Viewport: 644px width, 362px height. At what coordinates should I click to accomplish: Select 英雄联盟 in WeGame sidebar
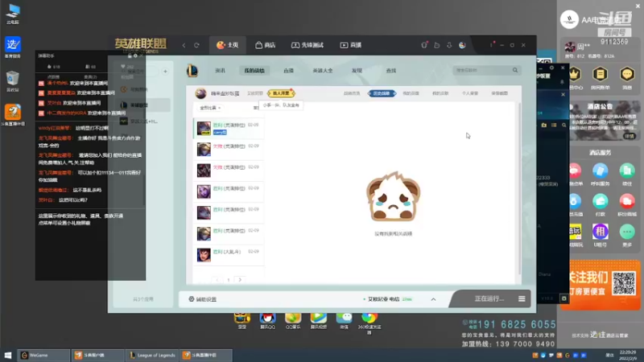pyautogui.click(x=143, y=105)
